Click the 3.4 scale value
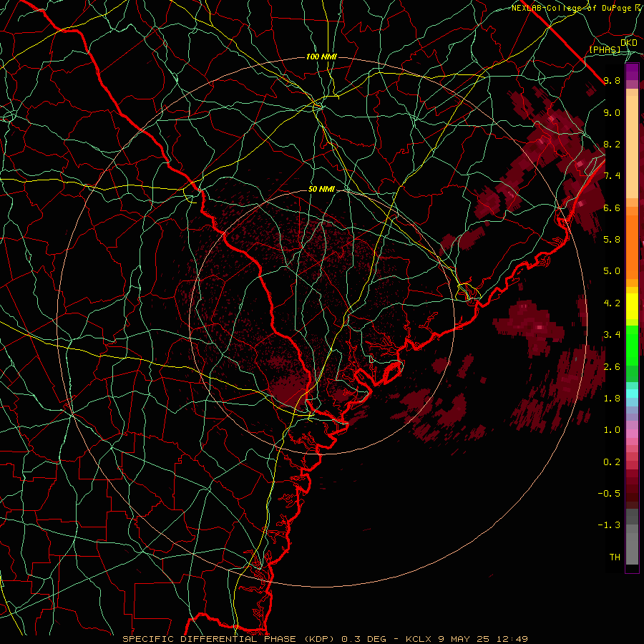Image resolution: width=644 pixels, height=644 pixels. [612, 335]
